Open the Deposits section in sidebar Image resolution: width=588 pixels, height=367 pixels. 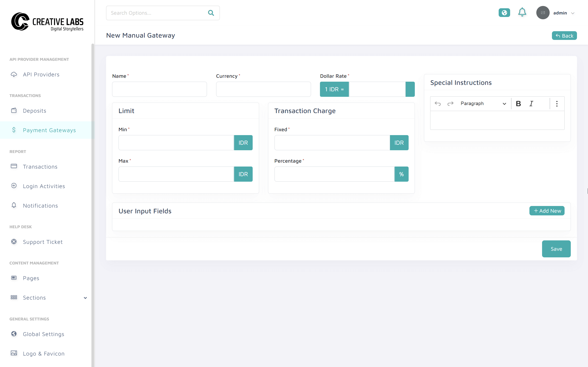click(x=34, y=110)
